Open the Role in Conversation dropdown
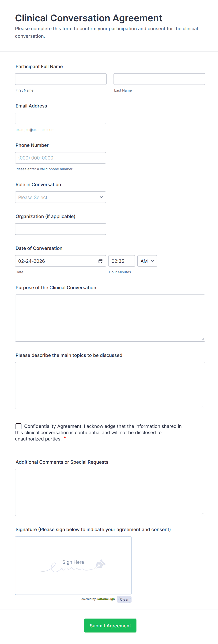The width and height of the screenshot is (218, 644). click(x=60, y=197)
